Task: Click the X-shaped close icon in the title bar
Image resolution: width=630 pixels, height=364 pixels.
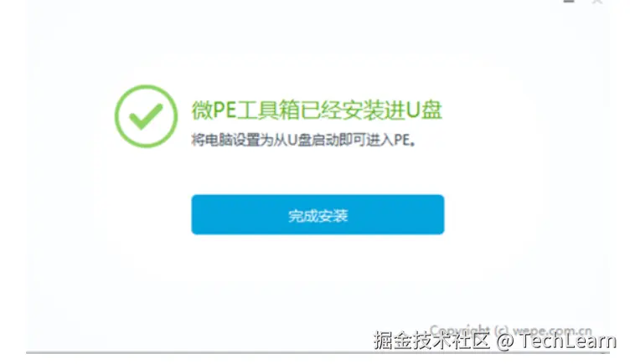Action: tap(597, 2)
